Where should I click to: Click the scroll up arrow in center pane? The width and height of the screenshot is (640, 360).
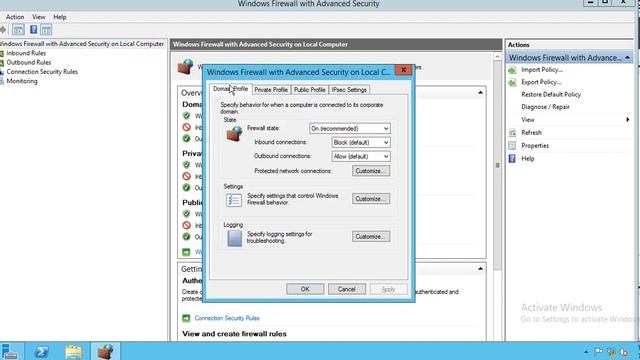tap(497, 57)
